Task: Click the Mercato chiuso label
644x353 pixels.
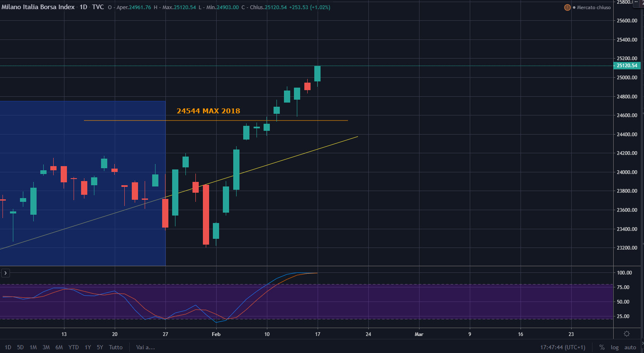Action: point(594,7)
